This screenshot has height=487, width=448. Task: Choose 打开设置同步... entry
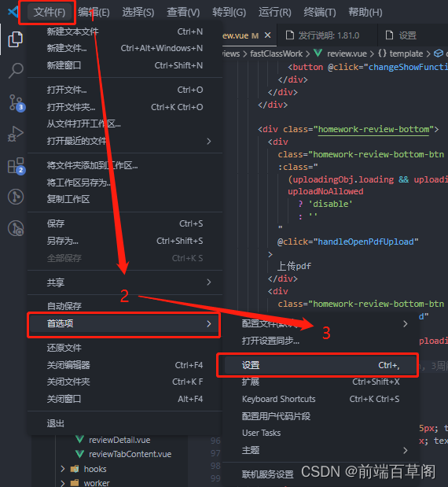321,341
